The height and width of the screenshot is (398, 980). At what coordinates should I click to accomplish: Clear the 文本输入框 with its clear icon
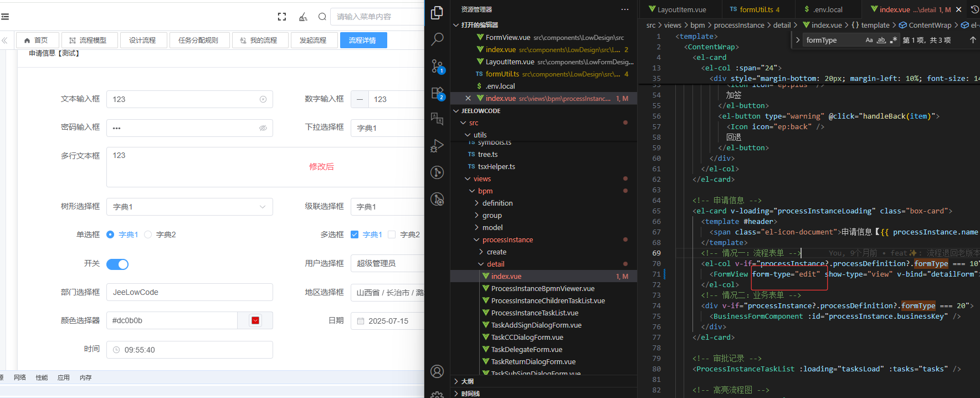tap(263, 99)
